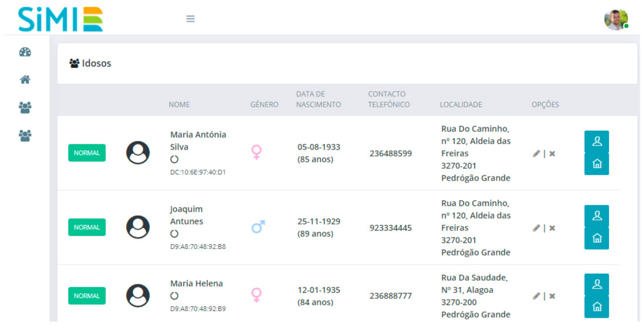Delete Maria Antónia Silva using X icon
This screenshot has height=329, width=644.
[x=552, y=153]
